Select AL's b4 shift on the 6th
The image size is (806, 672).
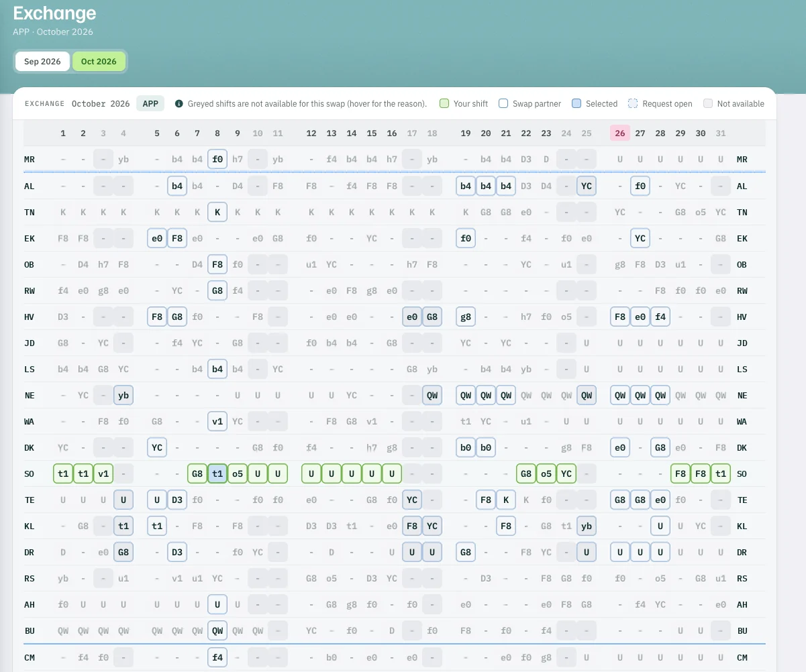177,186
